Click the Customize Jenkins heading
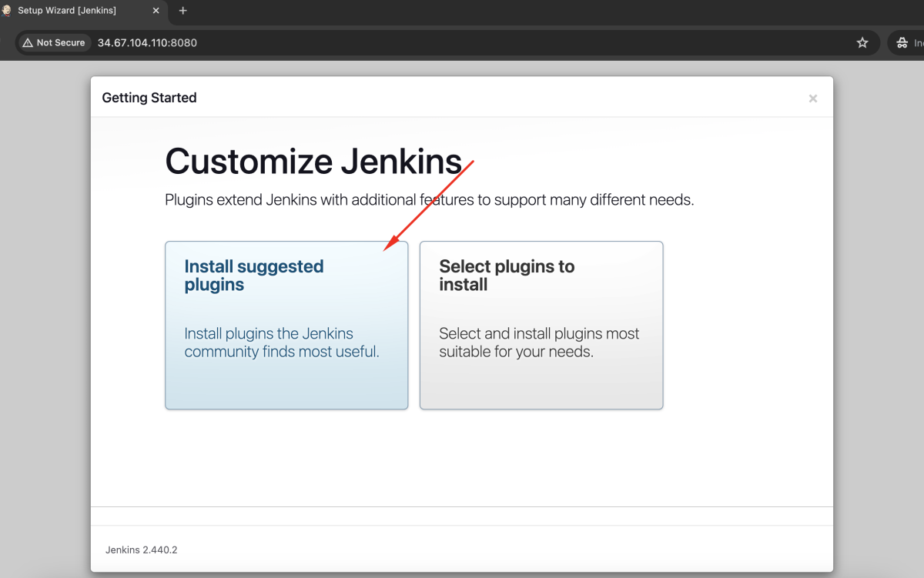The width and height of the screenshot is (924, 578). (x=313, y=162)
